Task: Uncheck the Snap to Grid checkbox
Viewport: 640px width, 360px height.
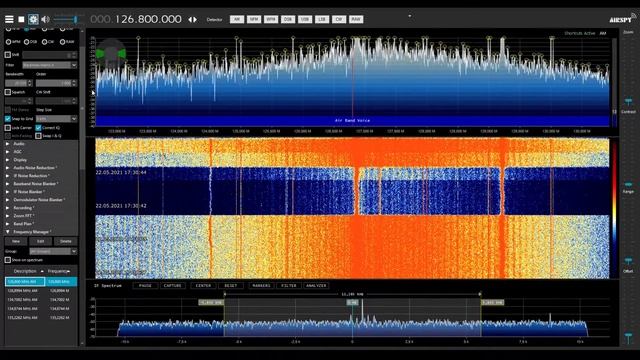Action: point(8,118)
